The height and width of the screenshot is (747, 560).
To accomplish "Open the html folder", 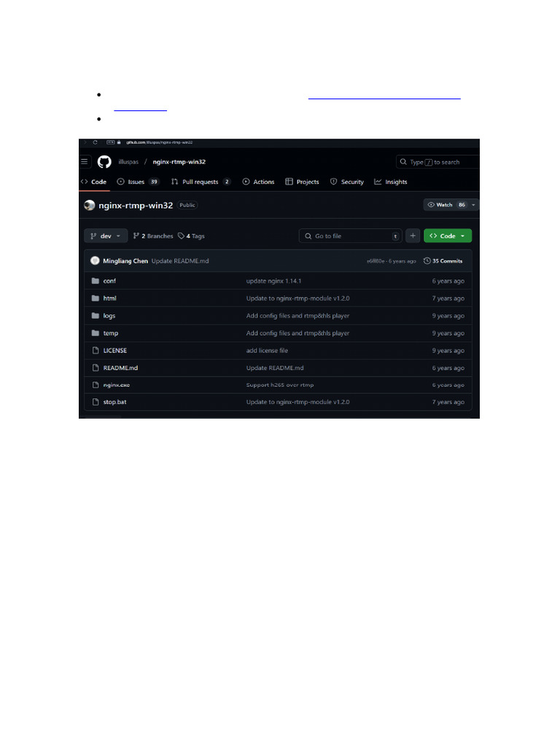I will (109, 298).
